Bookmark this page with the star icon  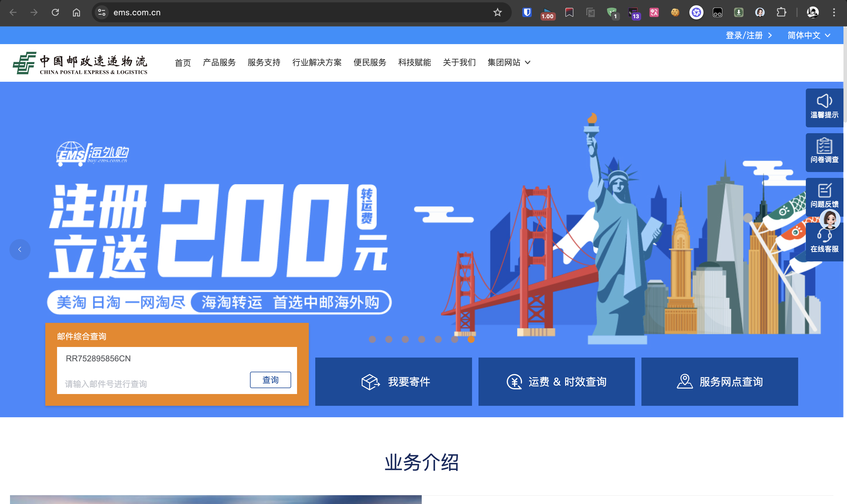[497, 13]
